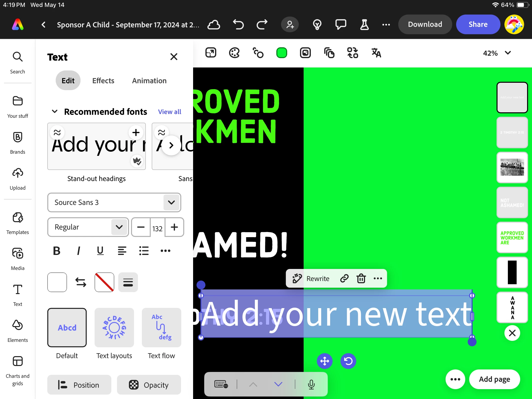Click the Translate icon in top toolbar

(x=376, y=53)
